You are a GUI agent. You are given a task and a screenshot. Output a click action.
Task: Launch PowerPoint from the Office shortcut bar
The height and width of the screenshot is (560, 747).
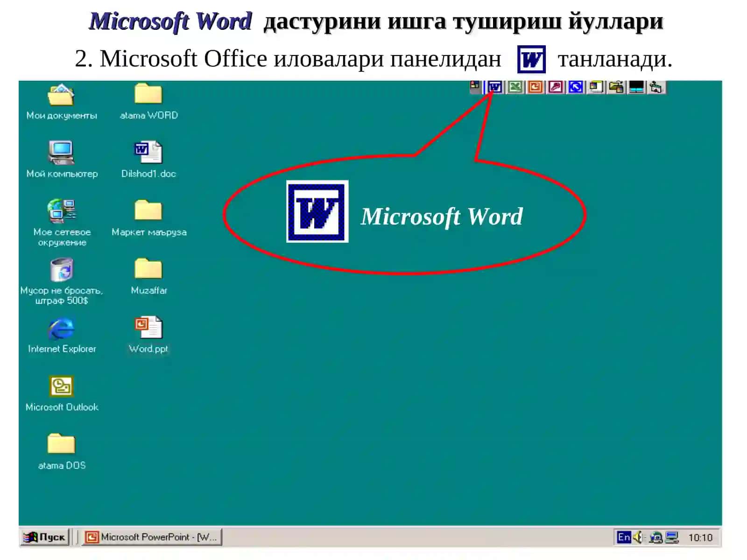(x=536, y=87)
